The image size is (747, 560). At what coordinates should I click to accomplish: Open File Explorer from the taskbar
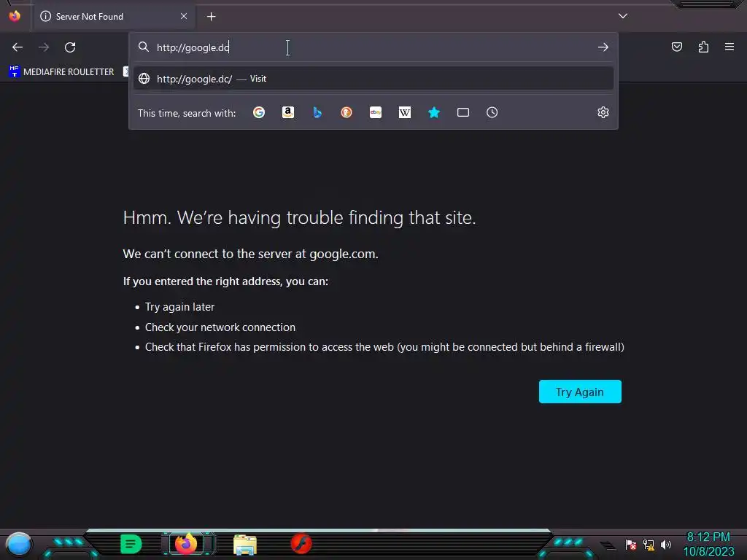point(245,544)
